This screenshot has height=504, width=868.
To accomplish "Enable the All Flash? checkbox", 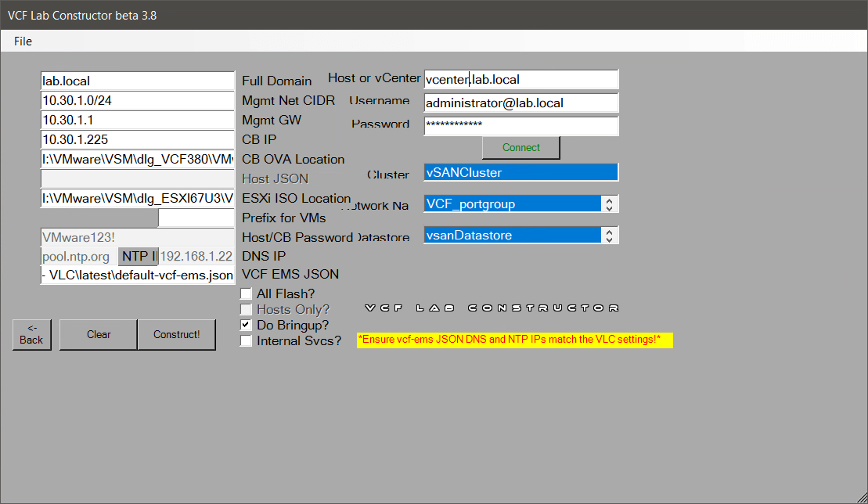I will [247, 293].
